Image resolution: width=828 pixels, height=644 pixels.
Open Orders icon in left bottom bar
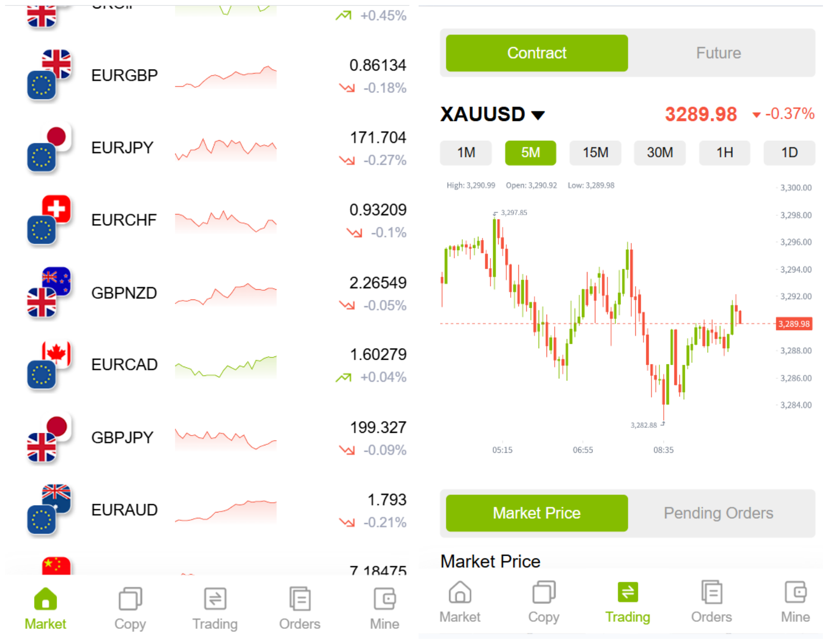[x=300, y=598]
